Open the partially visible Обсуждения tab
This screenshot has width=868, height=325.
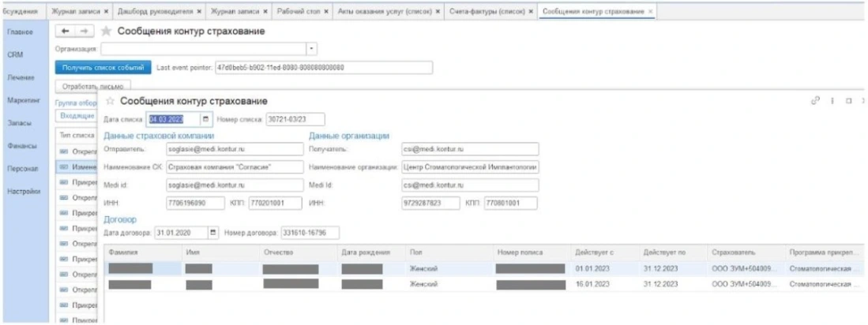pyautogui.click(x=22, y=11)
